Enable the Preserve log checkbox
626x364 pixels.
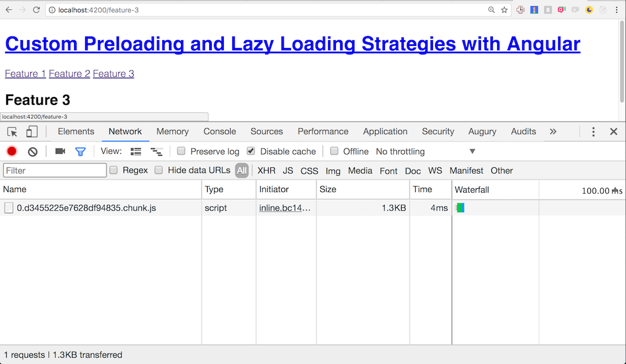(182, 151)
